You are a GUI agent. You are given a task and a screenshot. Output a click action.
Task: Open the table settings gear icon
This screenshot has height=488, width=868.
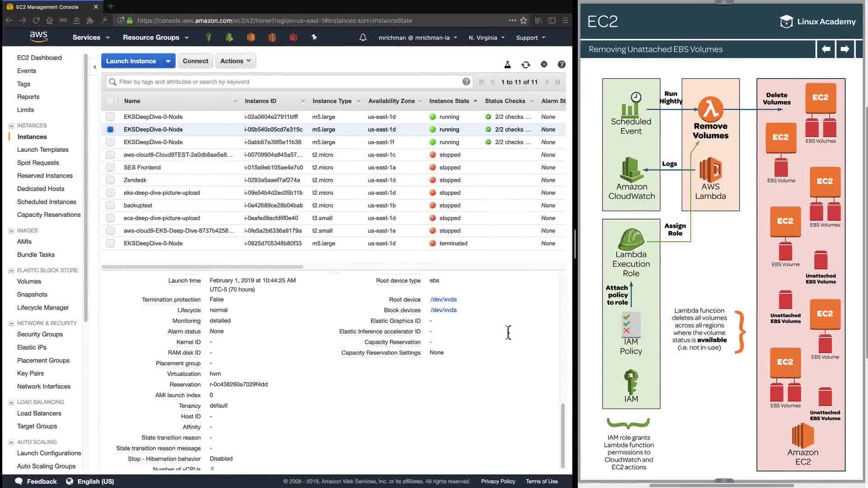[544, 65]
